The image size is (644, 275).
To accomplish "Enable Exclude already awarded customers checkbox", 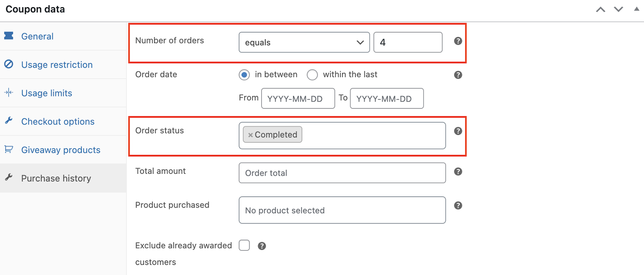I will (244, 246).
